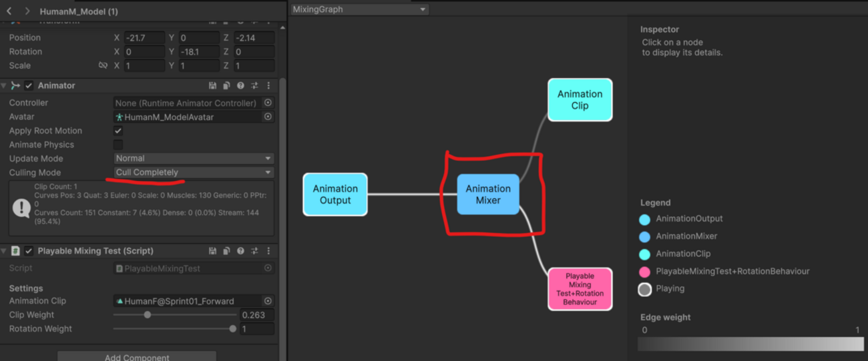Toggle the Scale constrain proportions link icon

tap(103, 65)
